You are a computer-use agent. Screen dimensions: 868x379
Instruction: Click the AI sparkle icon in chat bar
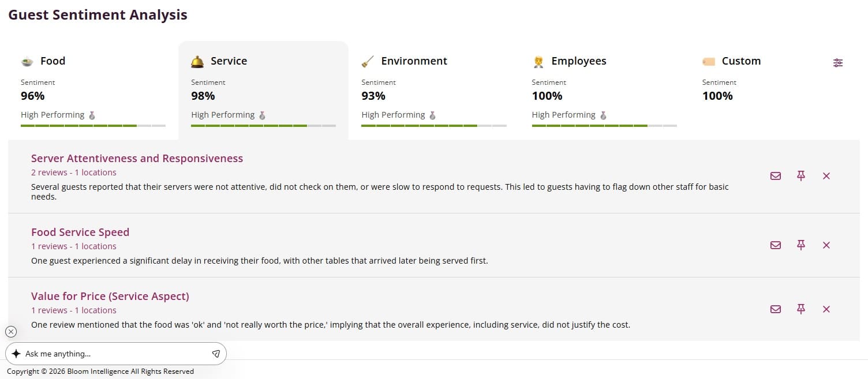coord(16,354)
